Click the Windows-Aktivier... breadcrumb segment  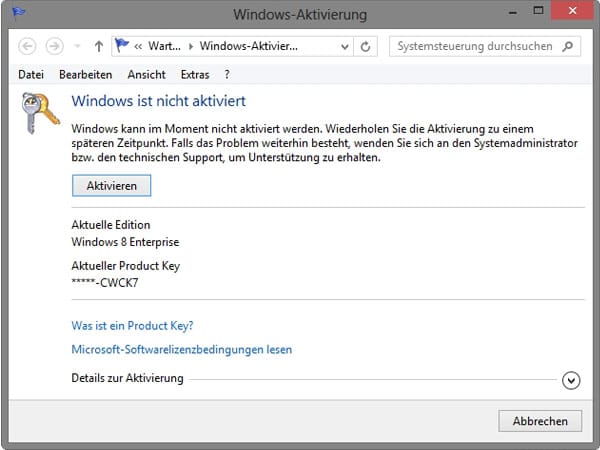point(249,46)
